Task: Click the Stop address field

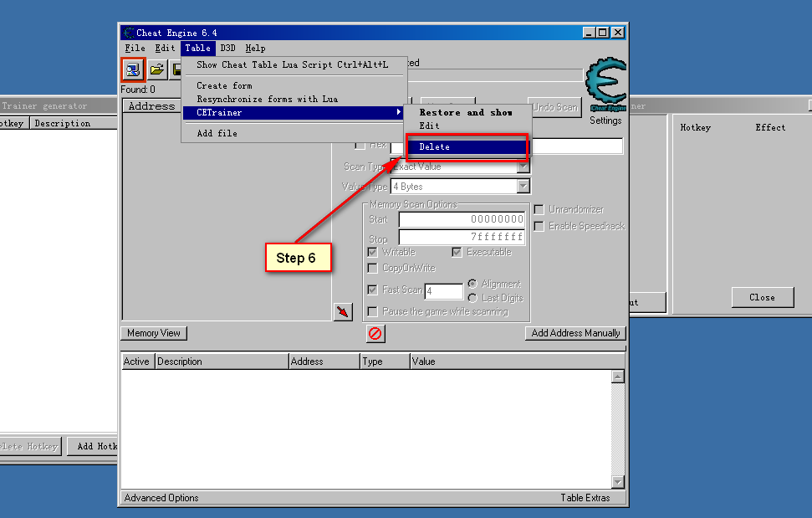Action: tap(462, 237)
